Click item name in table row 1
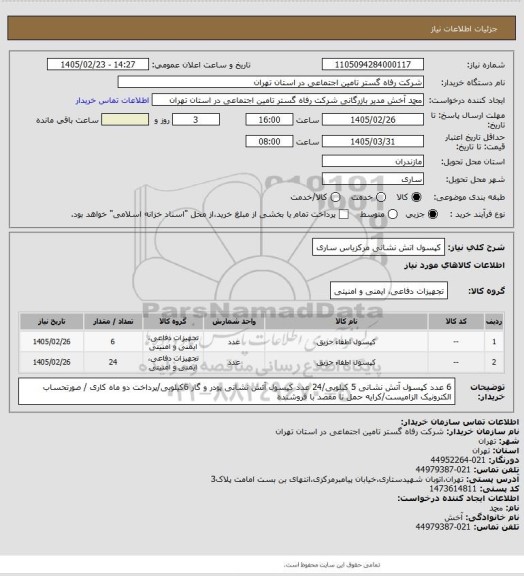Viewport: 524px width, 576px height. [x=346, y=342]
